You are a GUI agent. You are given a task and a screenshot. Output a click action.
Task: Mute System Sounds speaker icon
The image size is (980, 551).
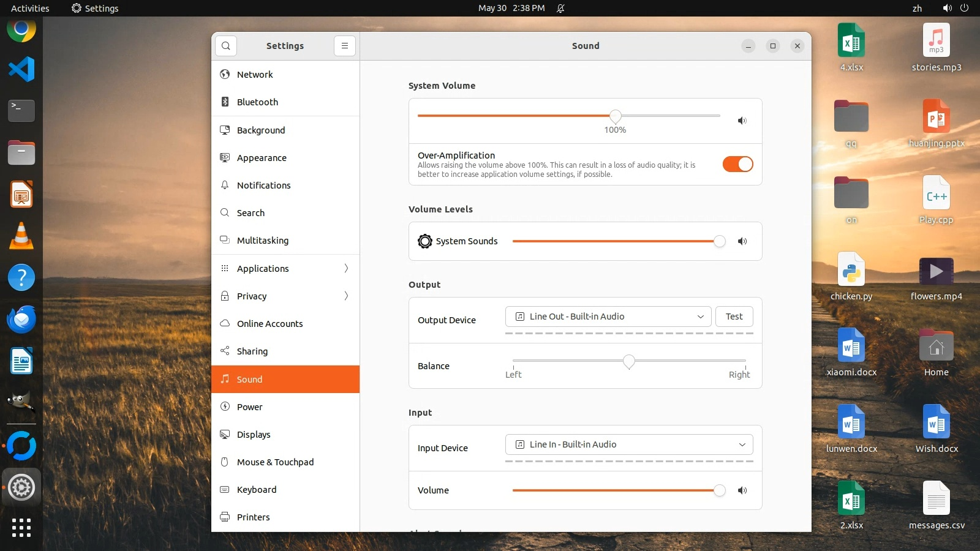(x=742, y=241)
